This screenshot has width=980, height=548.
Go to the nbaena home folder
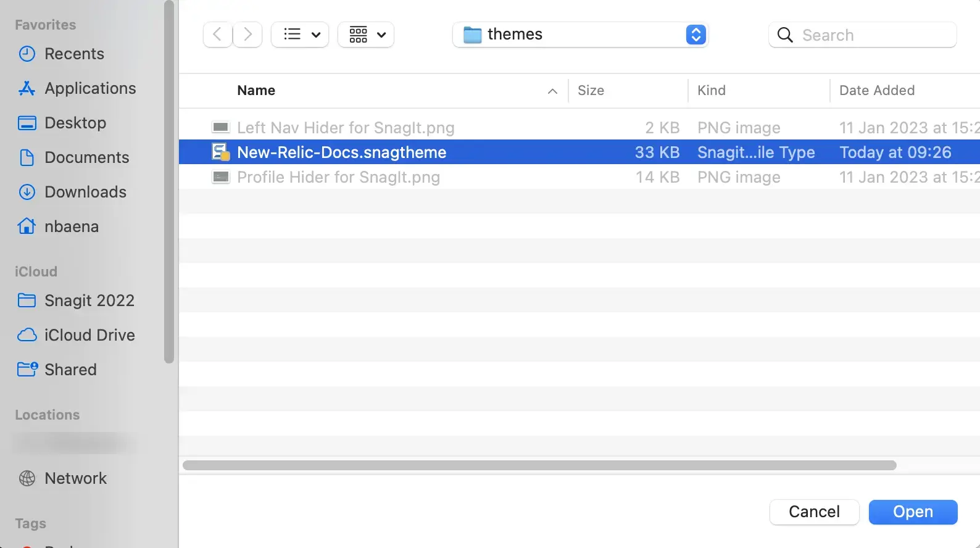pos(71,227)
